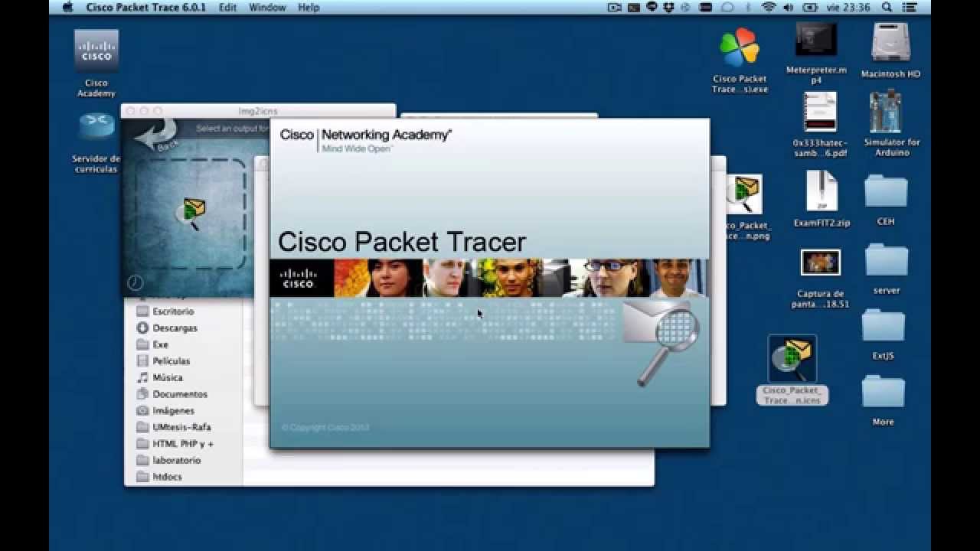
Task: Click the Cisco logo on the splash screen
Action: [x=299, y=278]
